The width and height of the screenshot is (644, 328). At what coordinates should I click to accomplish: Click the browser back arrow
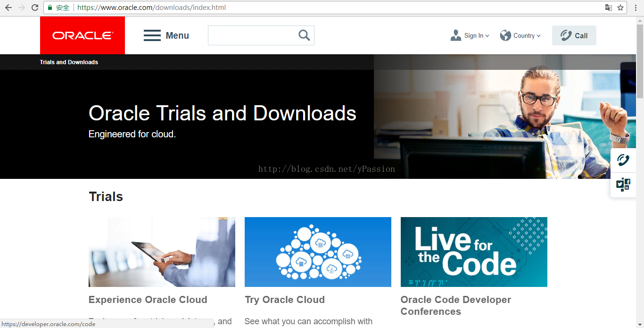pyautogui.click(x=8, y=8)
